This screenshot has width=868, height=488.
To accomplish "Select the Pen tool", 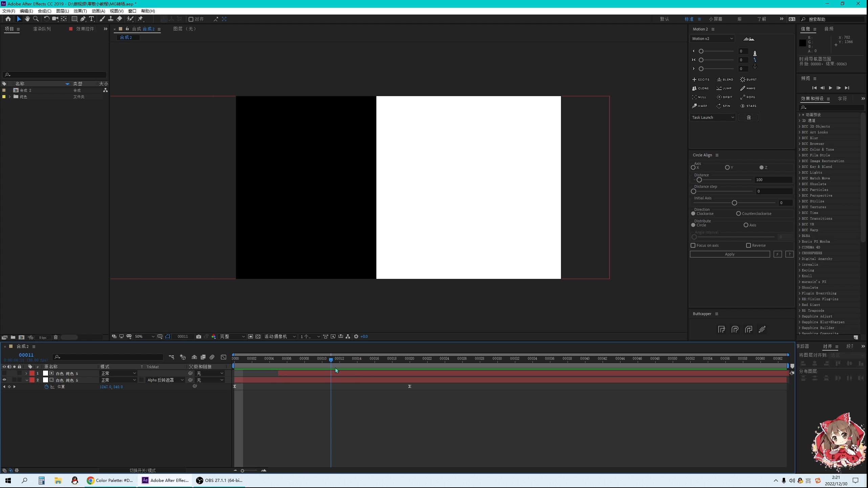I will click(83, 19).
